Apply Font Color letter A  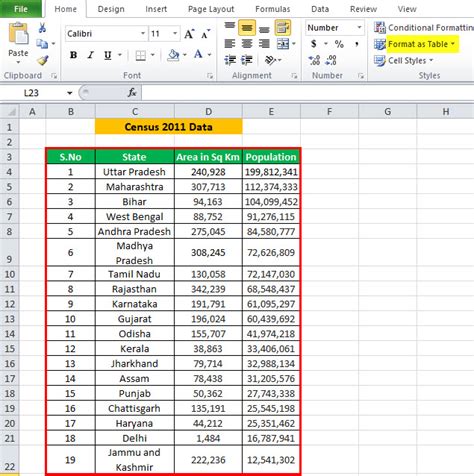198,54
